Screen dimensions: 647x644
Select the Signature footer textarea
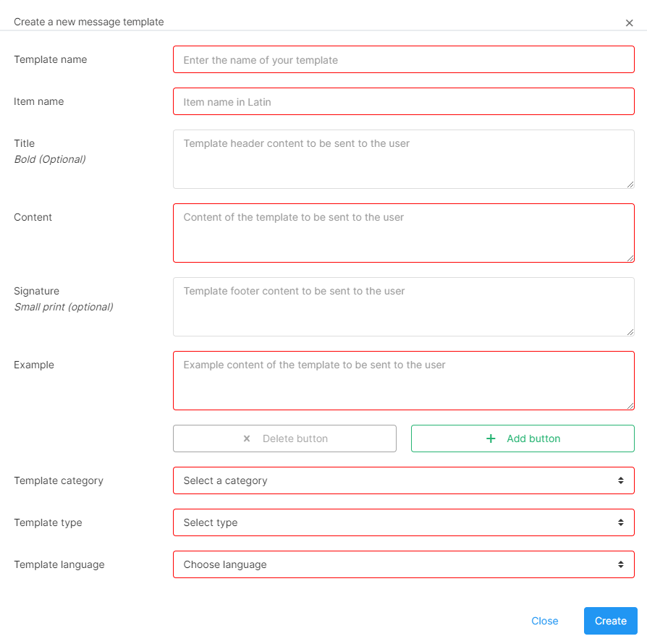(x=403, y=307)
